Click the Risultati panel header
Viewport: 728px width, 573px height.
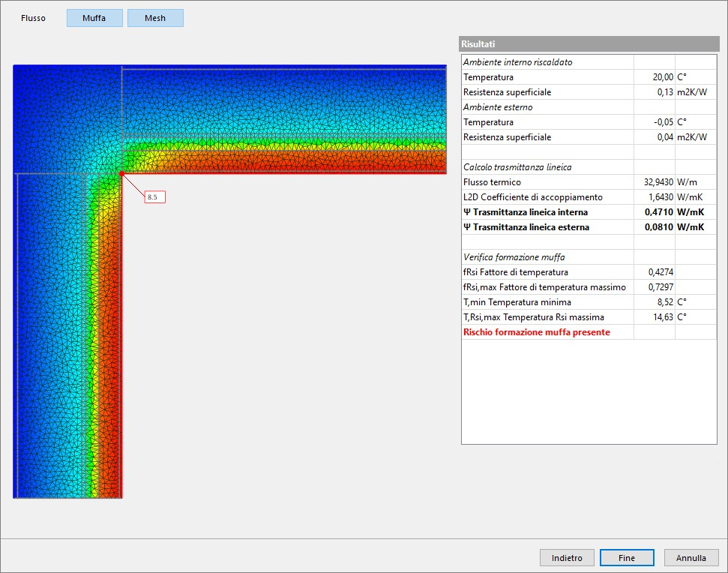point(589,44)
